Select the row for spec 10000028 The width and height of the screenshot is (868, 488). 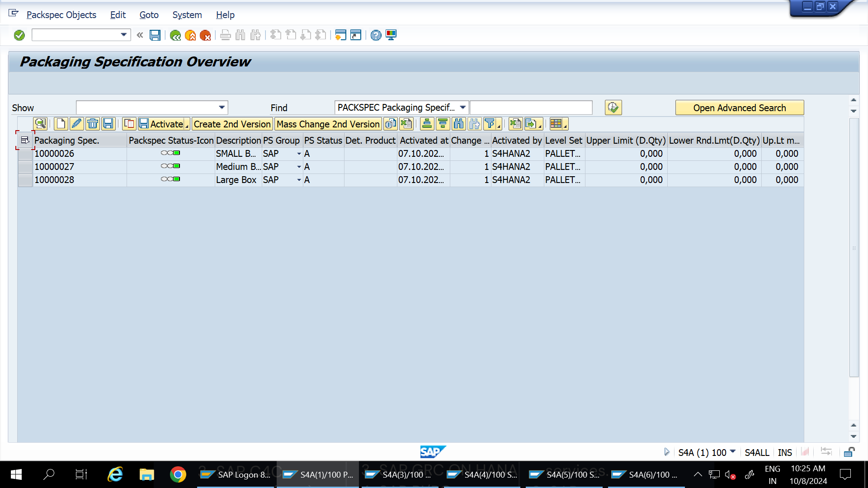pyautogui.click(x=25, y=180)
